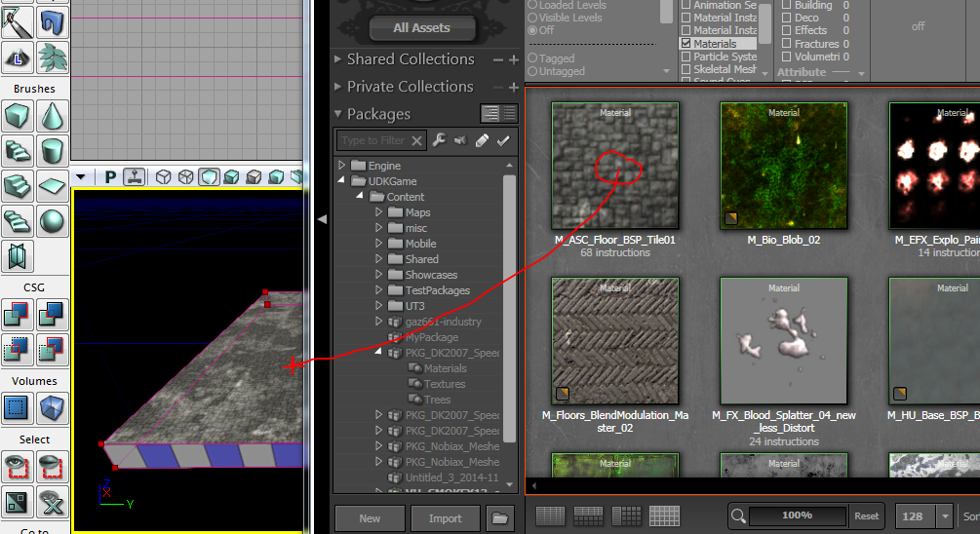The image size is (980, 534).
Task: Open the viewport options dropdown arrow
Action: tap(81, 177)
